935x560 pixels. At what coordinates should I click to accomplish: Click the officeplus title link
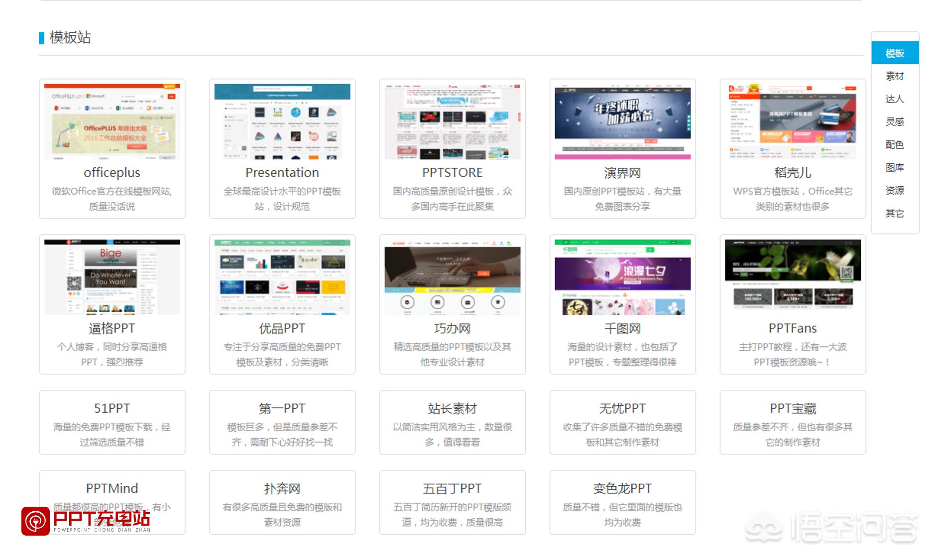[112, 173]
